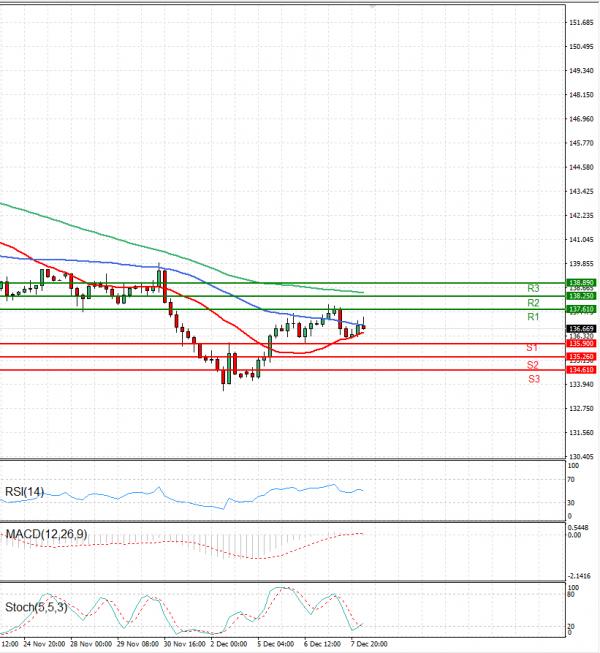Click the 141.045 price axis value

(581, 239)
